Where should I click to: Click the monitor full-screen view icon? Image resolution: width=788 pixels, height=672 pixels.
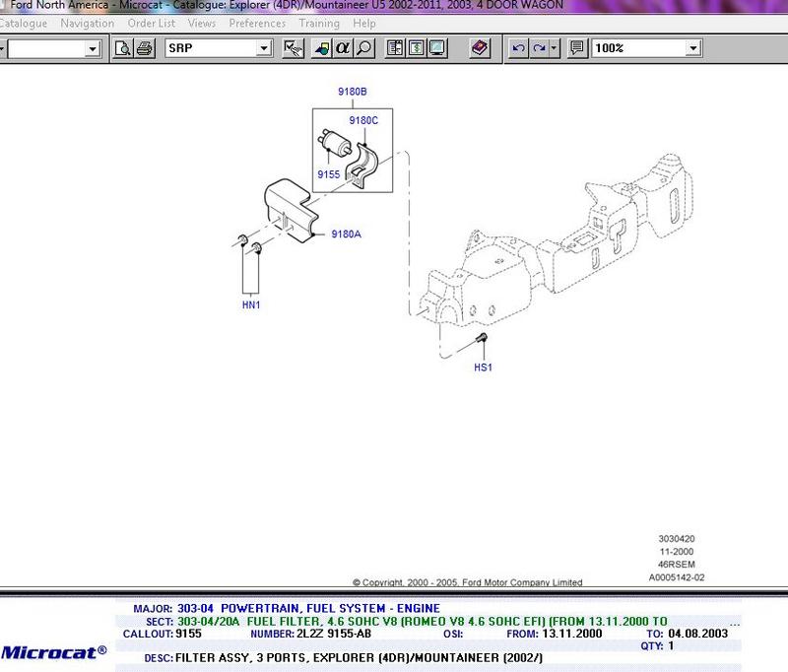click(437, 48)
